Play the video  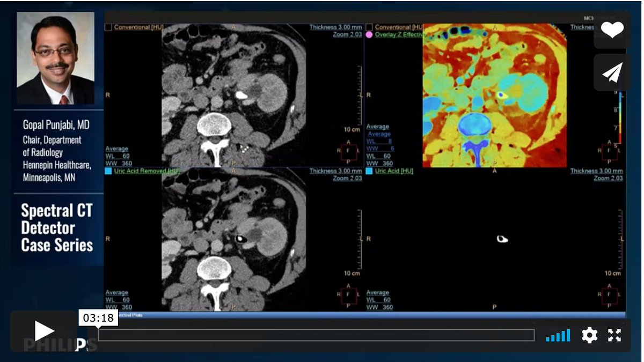point(44,331)
